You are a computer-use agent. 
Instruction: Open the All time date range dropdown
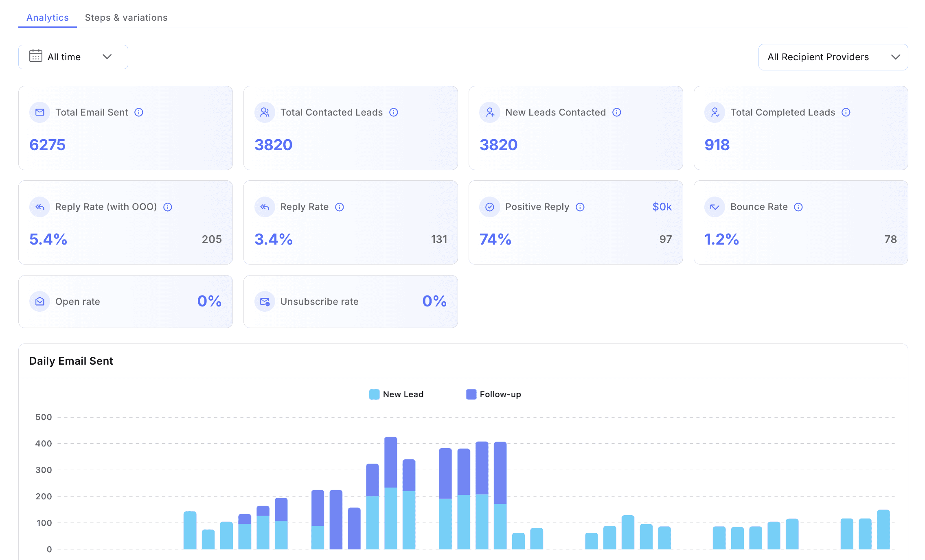point(73,57)
